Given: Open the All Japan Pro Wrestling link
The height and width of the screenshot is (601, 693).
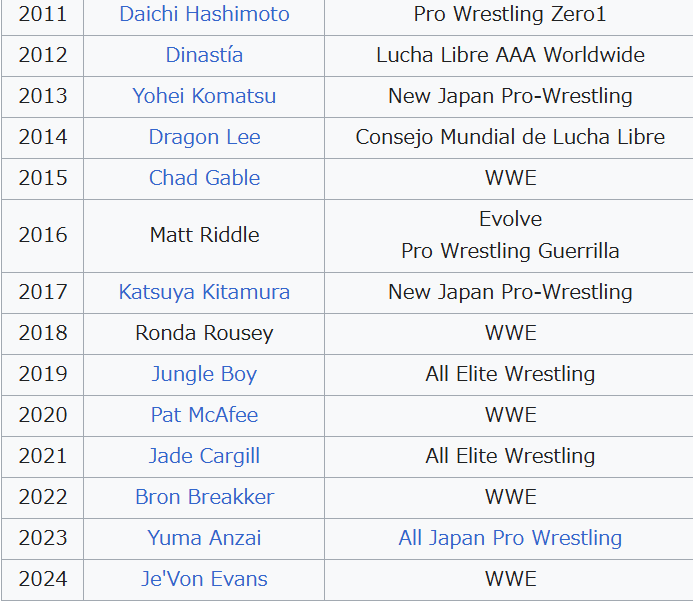Looking at the screenshot, I should [510, 538].
